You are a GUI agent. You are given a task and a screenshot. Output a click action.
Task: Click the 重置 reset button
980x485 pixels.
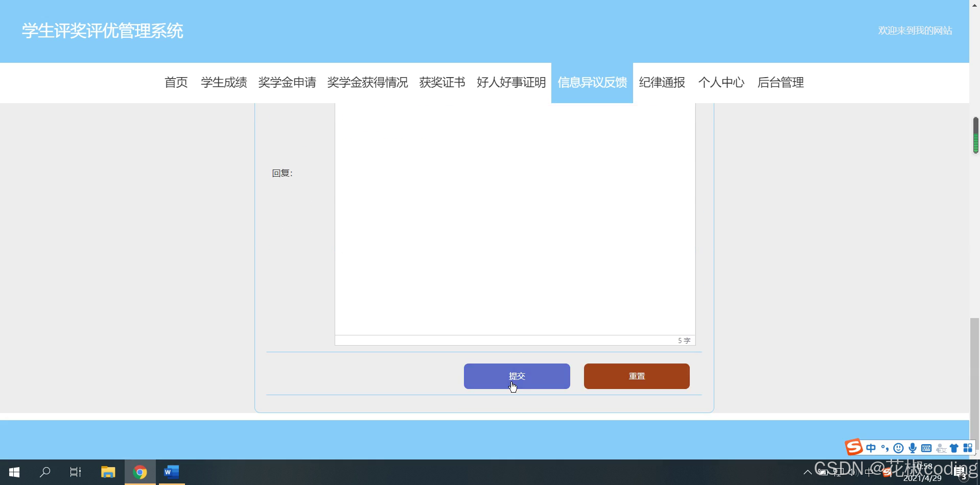(x=636, y=376)
